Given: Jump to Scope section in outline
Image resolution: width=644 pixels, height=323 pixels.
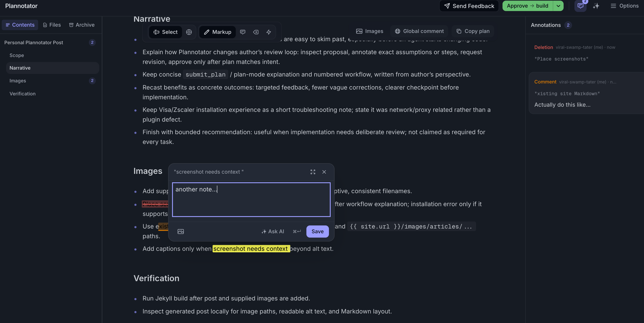Looking at the screenshot, I should 17,55.
